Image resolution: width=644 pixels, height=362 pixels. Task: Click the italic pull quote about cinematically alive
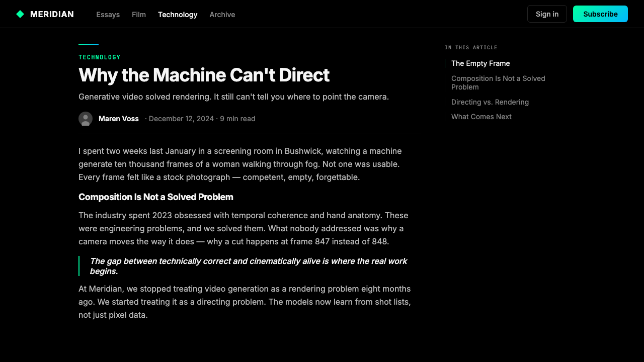249,266
